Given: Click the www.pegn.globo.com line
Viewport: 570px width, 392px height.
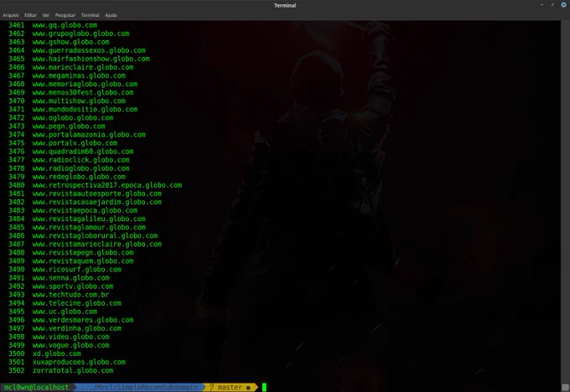Looking at the screenshot, I should [69, 126].
